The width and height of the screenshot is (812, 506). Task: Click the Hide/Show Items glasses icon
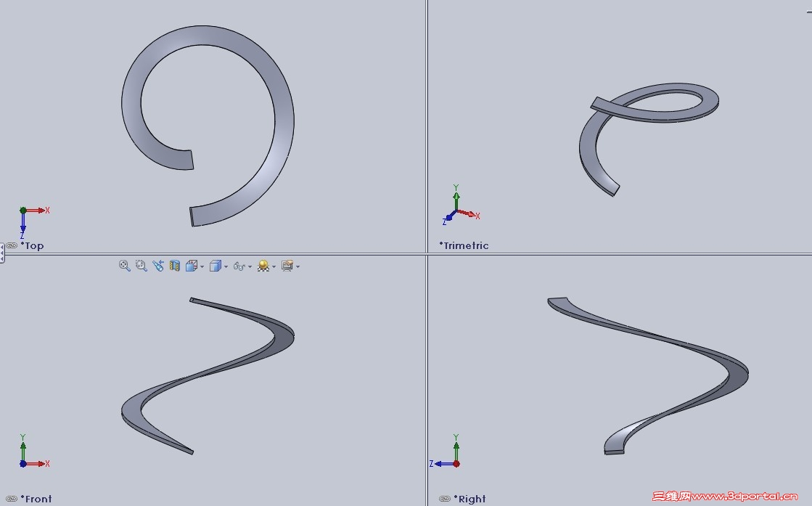(x=239, y=266)
